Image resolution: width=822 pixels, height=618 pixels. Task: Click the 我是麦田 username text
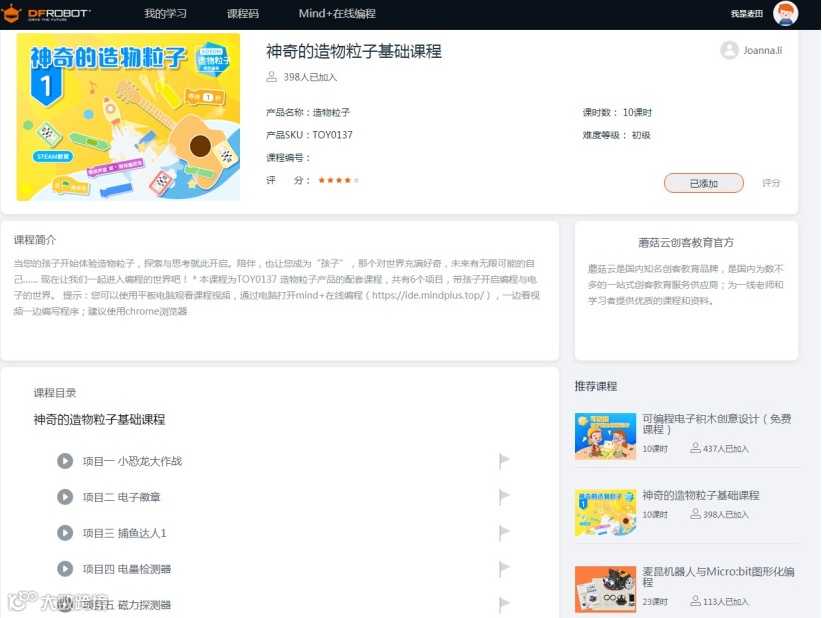[x=747, y=14]
